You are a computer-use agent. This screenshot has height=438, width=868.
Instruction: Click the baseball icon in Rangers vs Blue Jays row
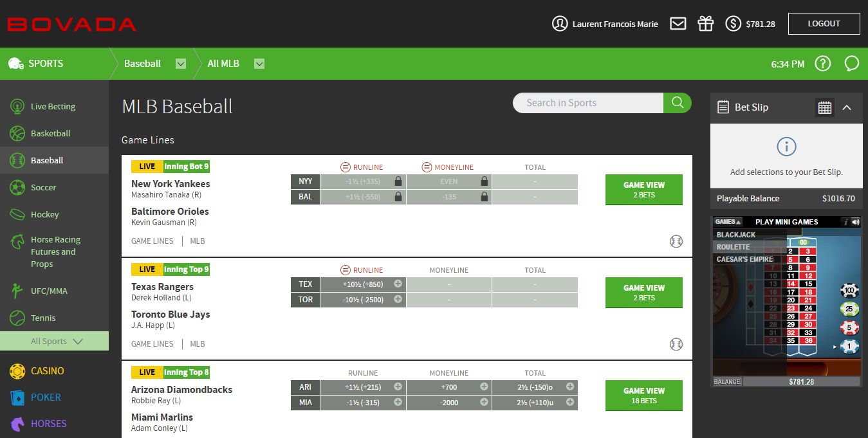tap(676, 344)
